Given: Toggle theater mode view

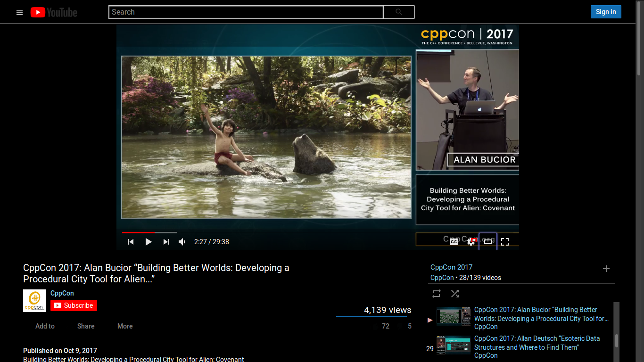Looking at the screenshot, I should pyautogui.click(x=488, y=242).
